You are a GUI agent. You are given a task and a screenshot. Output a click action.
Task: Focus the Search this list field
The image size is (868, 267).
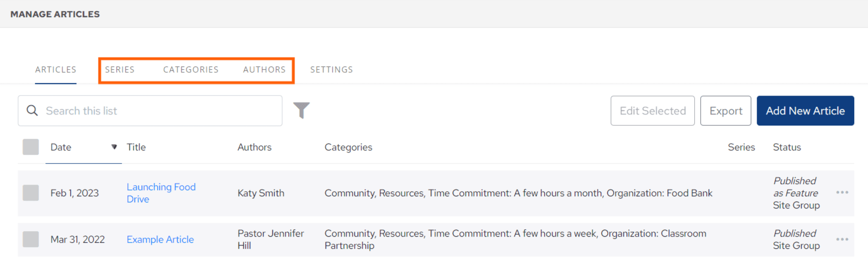[161, 111]
